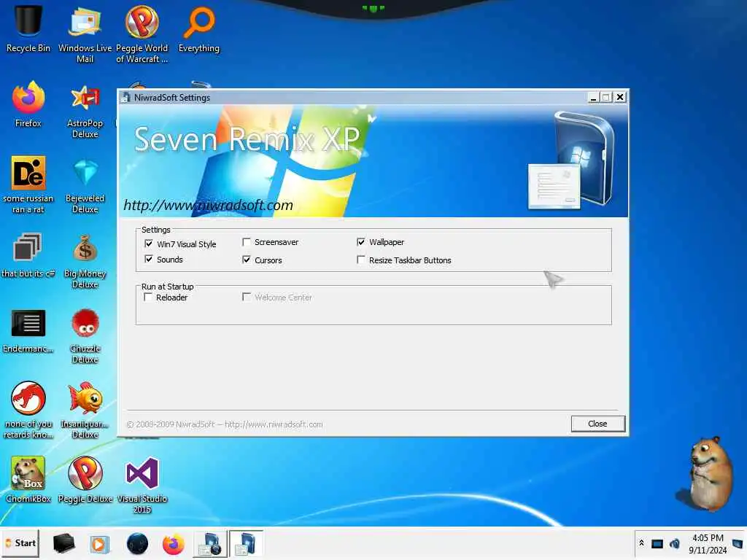The width and height of the screenshot is (747, 560).
Task: Select Chuzzle Deluxe desktop icon
Action: coord(85,336)
